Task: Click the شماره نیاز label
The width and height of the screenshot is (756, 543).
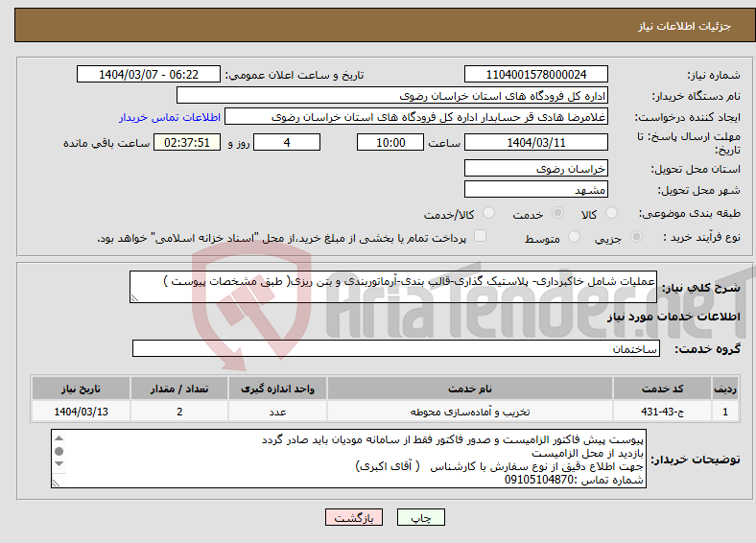Action: 714,75
